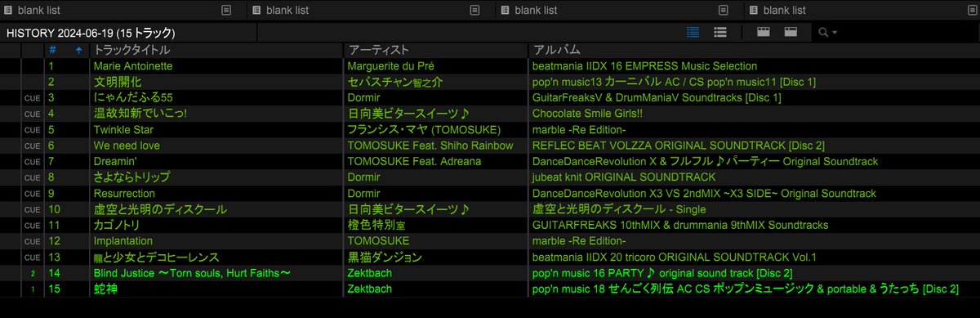Select the two-pane browser layout icon
Image resolution: width=980 pixels, height=318 pixels.
coord(791,32)
